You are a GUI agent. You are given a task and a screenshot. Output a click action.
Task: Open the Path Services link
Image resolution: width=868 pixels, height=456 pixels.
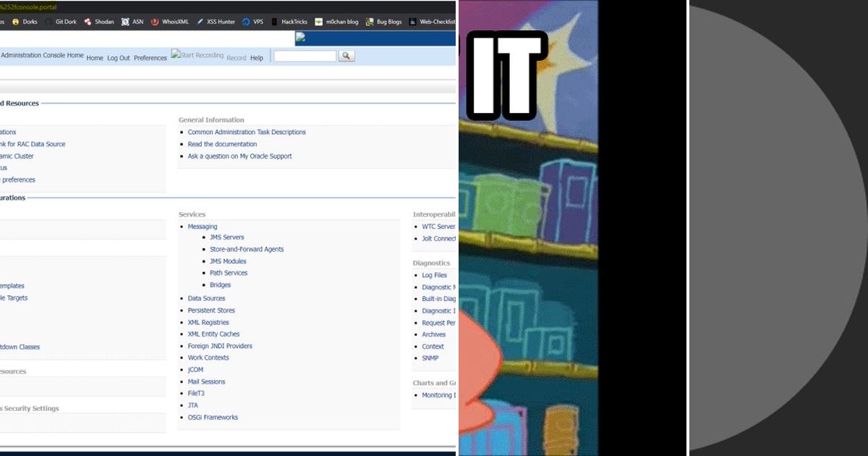click(x=229, y=273)
